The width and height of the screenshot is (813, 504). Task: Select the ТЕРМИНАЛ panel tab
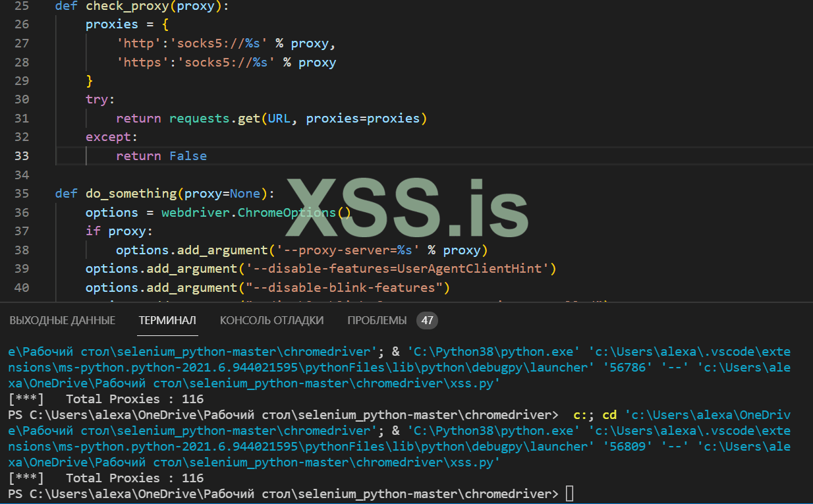pos(167,321)
